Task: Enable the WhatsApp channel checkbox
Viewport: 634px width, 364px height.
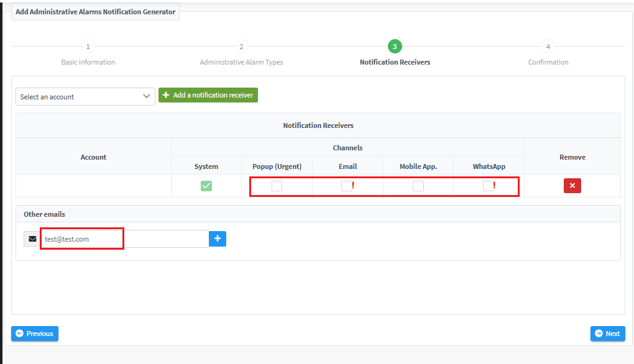Action: 488,186
